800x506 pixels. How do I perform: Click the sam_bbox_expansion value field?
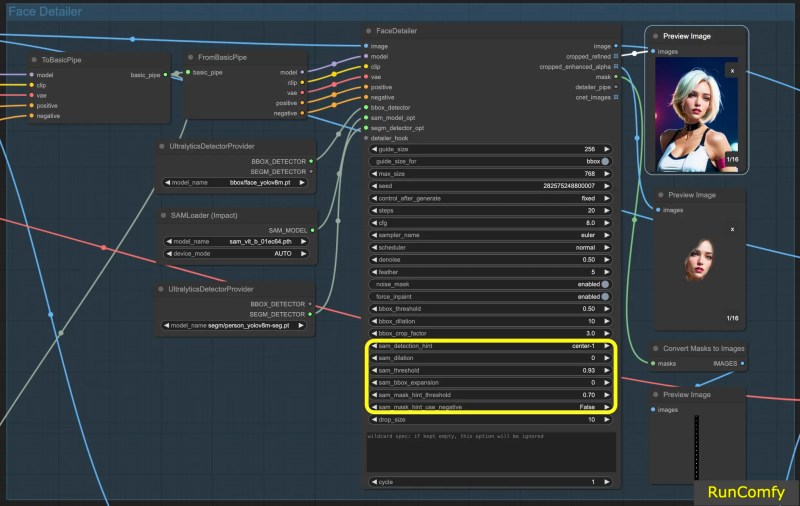pyautogui.click(x=490, y=383)
